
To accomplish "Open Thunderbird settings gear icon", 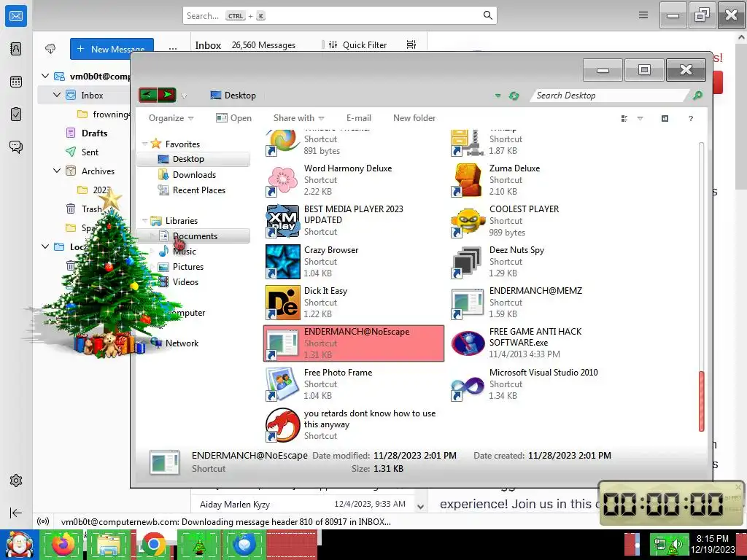I will [16, 481].
